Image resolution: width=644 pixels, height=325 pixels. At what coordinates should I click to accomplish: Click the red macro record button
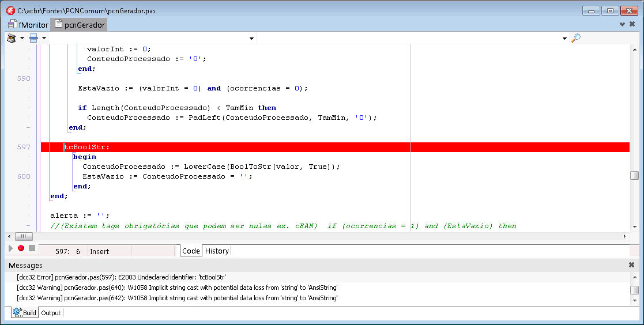click(21, 248)
